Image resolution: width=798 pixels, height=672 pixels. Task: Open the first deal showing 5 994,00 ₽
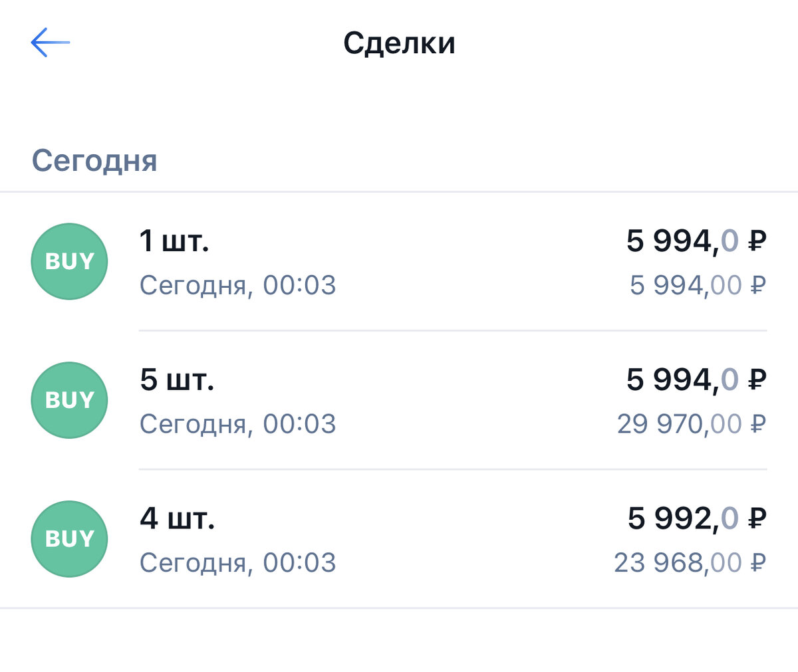click(399, 261)
